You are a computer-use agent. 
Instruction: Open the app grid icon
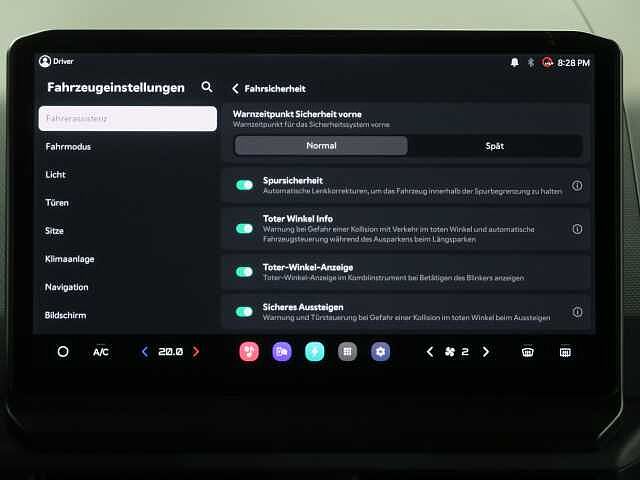pyautogui.click(x=347, y=352)
